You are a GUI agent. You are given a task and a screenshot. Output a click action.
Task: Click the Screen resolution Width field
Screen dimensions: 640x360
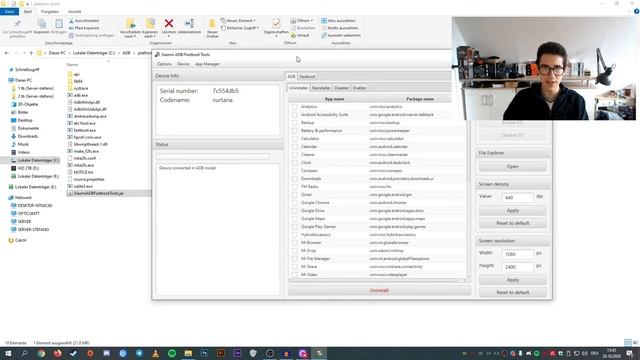coord(518,254)
